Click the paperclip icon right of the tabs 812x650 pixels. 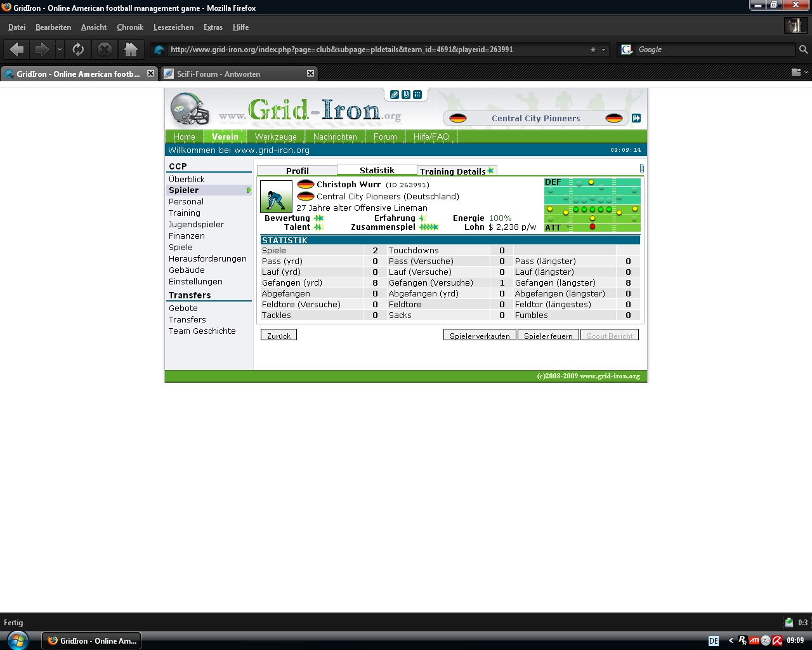(x=641, y=169)
